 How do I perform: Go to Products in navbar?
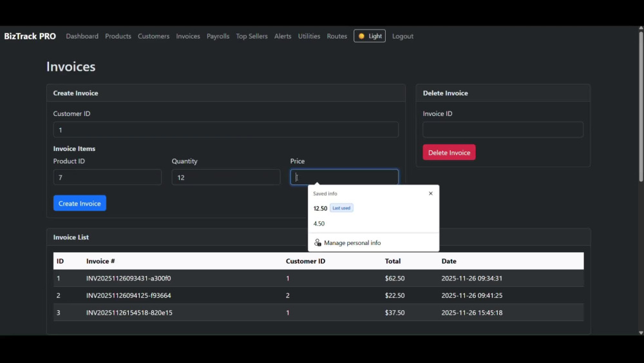click(x=118, y=36)
